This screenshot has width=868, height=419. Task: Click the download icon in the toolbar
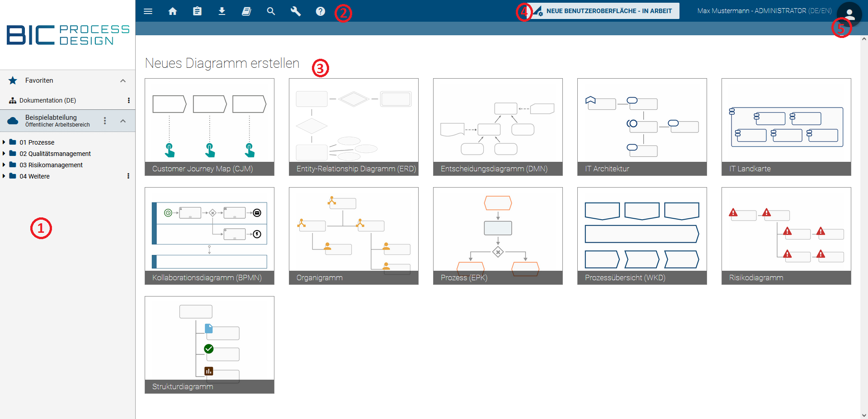[x=222, y=11]
